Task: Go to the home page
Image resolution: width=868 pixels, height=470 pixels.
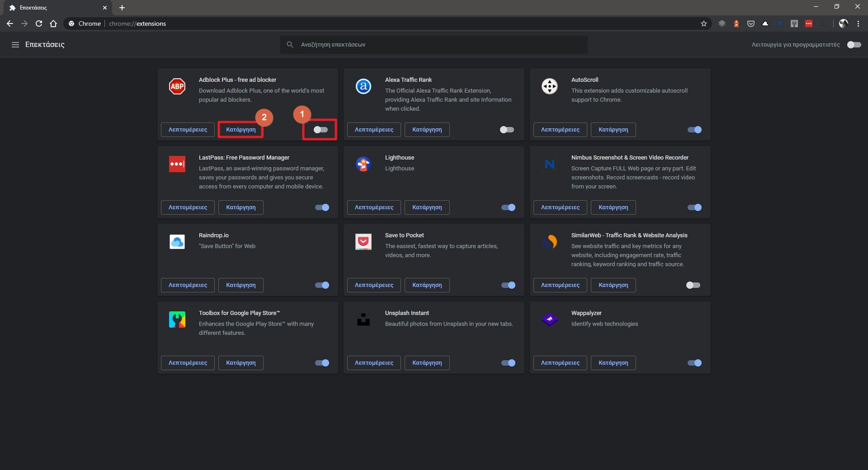Action: [x=53, y=23]
